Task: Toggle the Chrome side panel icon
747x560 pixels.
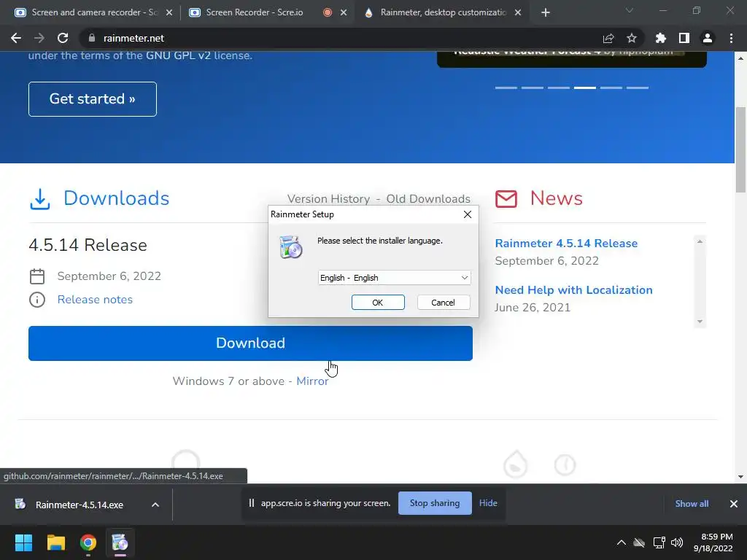Action: pos(684,38)
